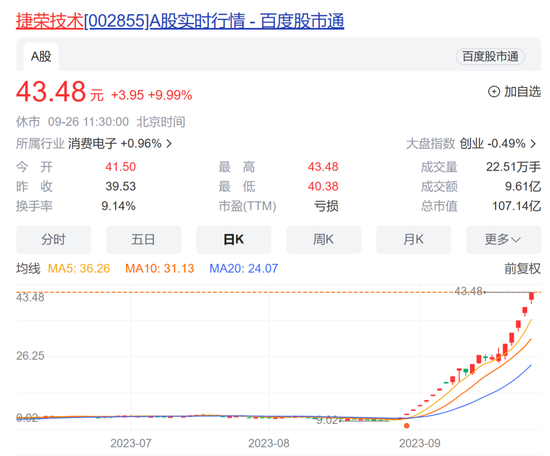Click the 最低 value 40.38
The width and height of the screenshot is (550, 456).
pyautogui.click(x=323, y=186)
